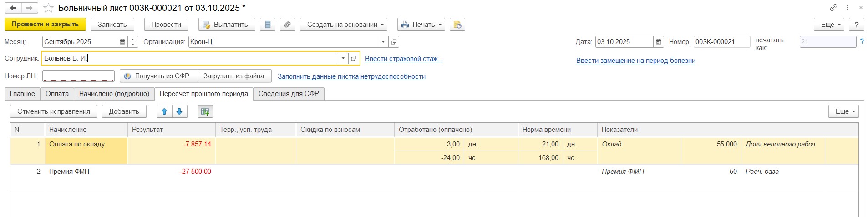Select result value -27 500,00
Screen dimensions: 868x217
pos(195,172)
